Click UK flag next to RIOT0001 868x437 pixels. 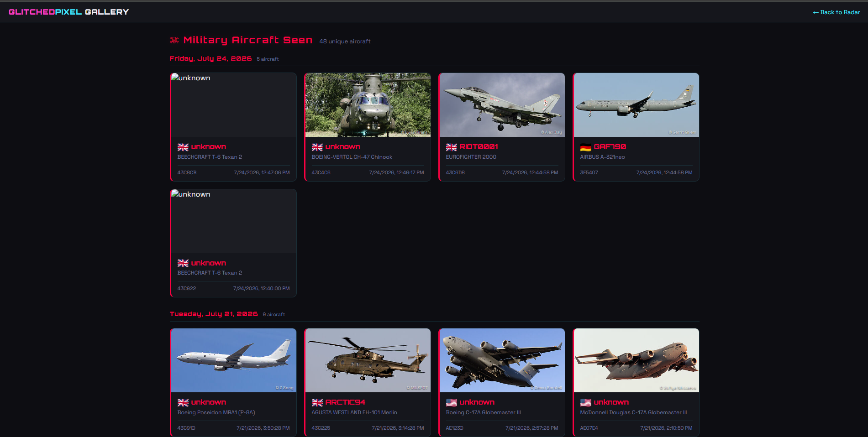coord(452,147)
